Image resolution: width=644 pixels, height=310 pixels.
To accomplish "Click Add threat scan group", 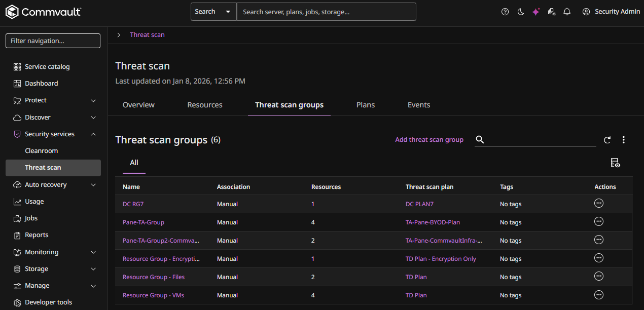I will click(429, 139).
